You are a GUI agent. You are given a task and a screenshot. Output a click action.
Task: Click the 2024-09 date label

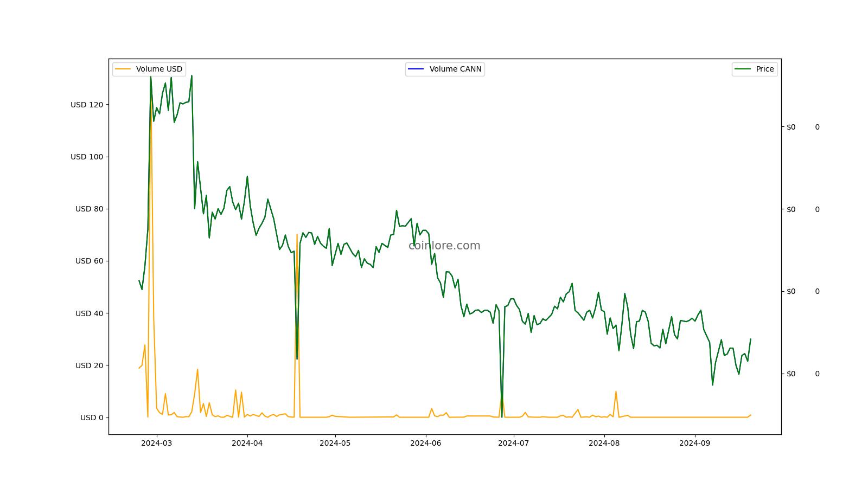[695, 443]
